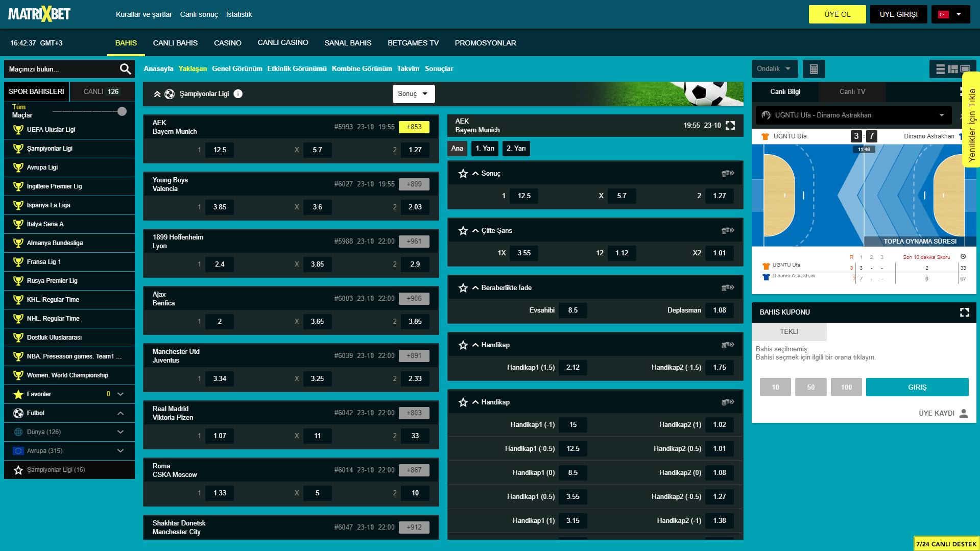
Task: Collapse the Şampiyonlar Ligi header double-chevron
Action: coord(157,94)
